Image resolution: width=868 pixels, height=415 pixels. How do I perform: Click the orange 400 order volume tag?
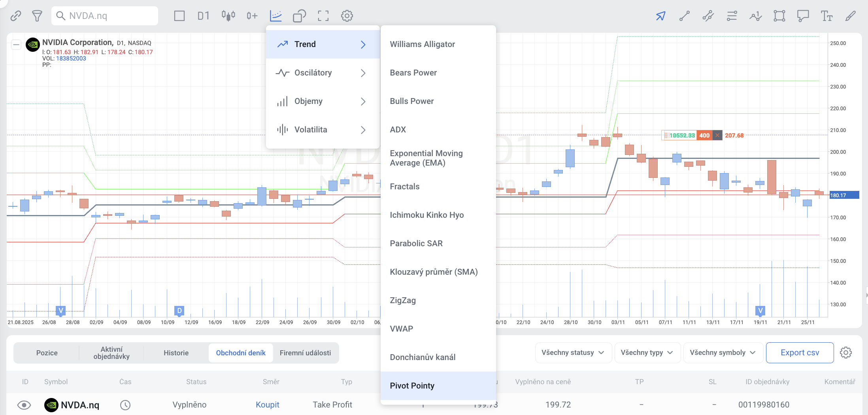pyautogui.click(x=704, y=136)
